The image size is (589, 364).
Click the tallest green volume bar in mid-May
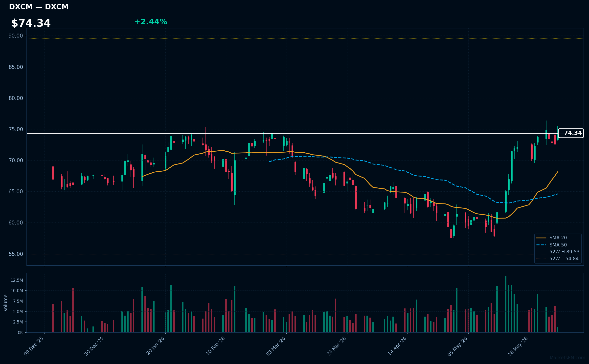[506, 304]
